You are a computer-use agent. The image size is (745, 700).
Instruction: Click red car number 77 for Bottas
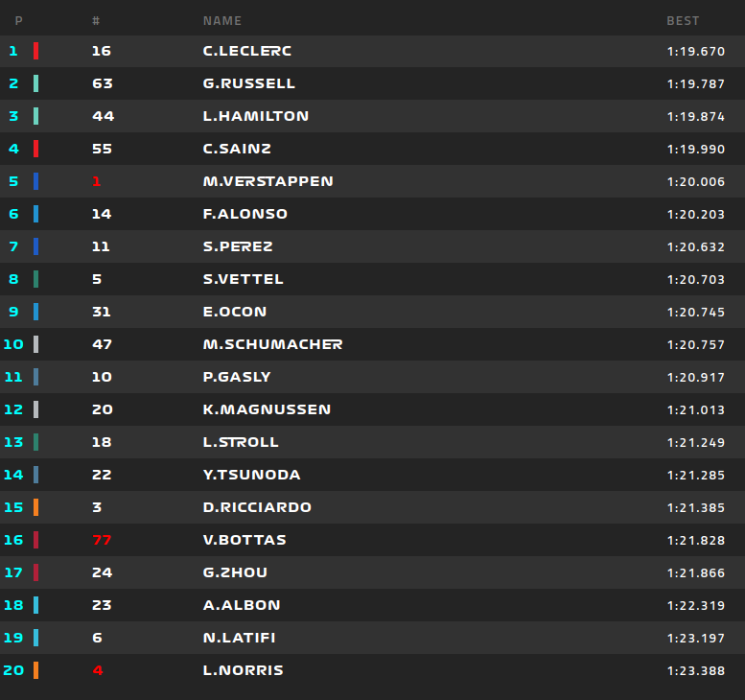pos(102,540)
